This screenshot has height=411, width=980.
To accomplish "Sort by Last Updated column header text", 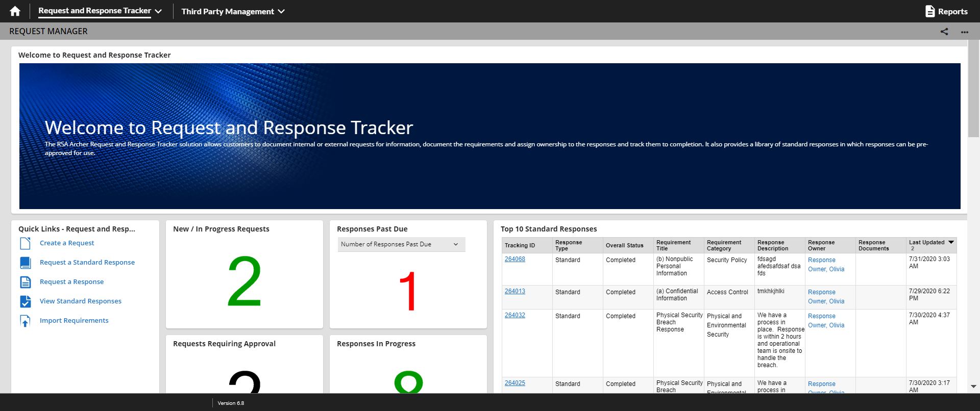I will click(926, 242).
